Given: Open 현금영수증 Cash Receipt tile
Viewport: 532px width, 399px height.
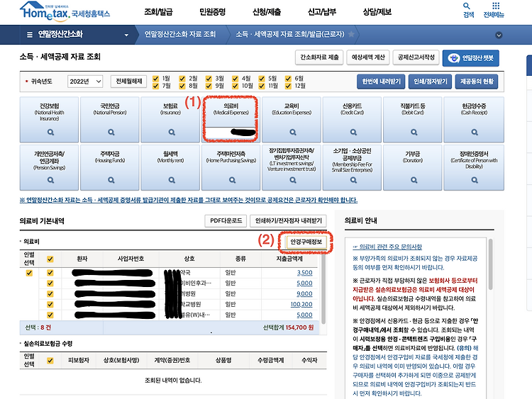Looking at the screenshot, I should (x=474, y=119).
